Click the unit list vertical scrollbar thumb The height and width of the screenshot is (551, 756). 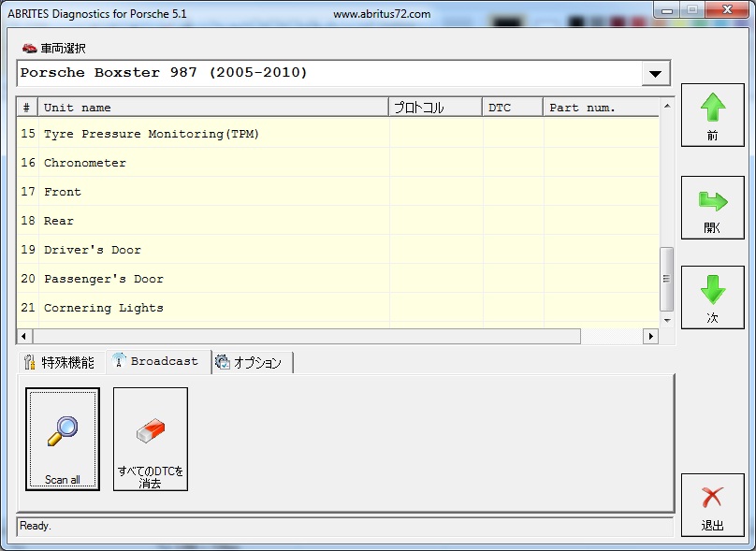666,279
